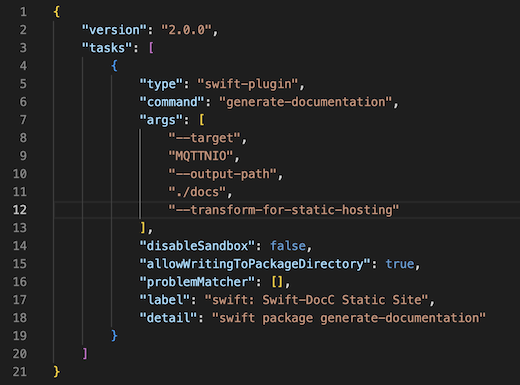520x385 pixels.
Task: Click the false value of disableSandbox
Action: (288, 246)
